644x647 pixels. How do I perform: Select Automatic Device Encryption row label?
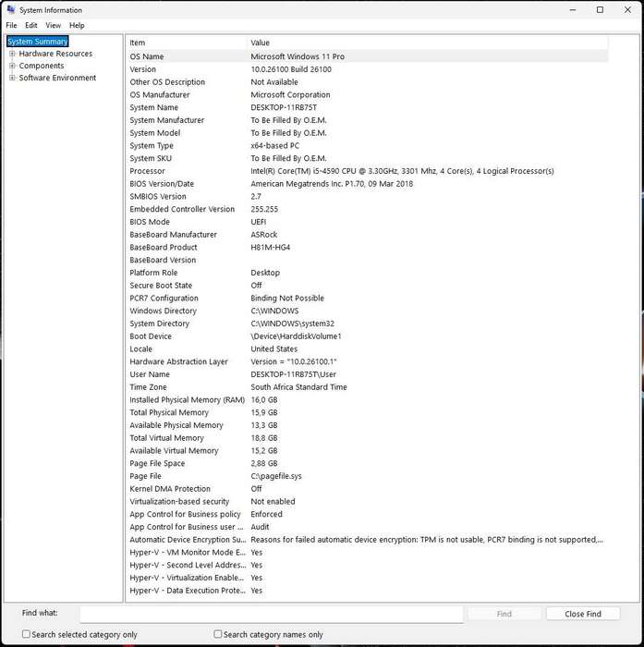(x=188, y=540)
